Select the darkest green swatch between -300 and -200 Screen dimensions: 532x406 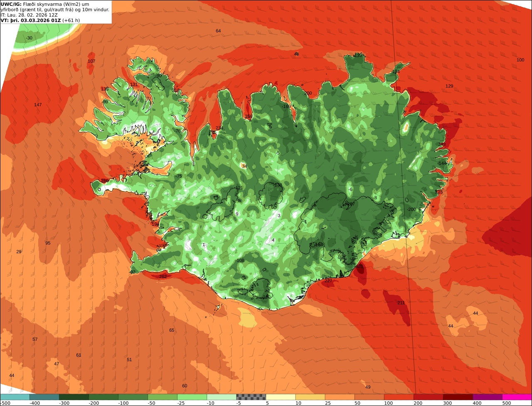tap(74, 397)
